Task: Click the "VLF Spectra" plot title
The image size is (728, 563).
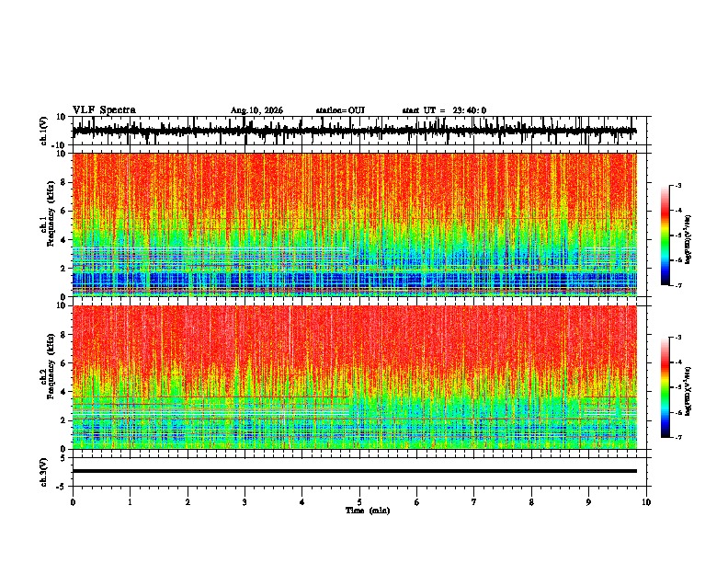Action: point(104,110)
